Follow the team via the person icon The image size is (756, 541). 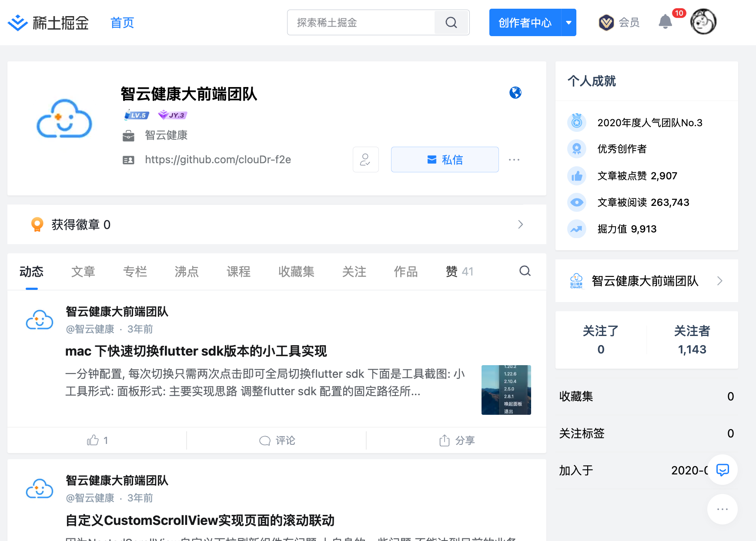(365, 160)
